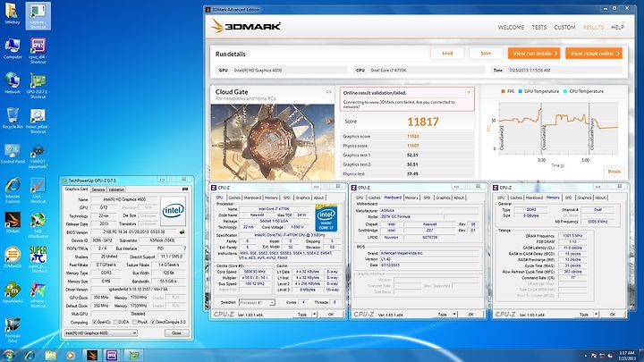Open the HELP section in 3DMark
The width and height of the screenshot is (644, 362).
pos(617,27)
